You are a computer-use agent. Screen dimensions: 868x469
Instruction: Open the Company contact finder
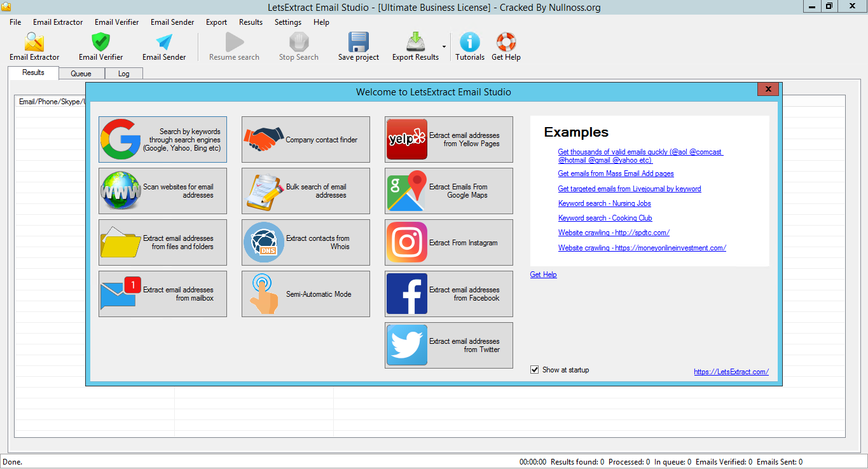point(306,140)
